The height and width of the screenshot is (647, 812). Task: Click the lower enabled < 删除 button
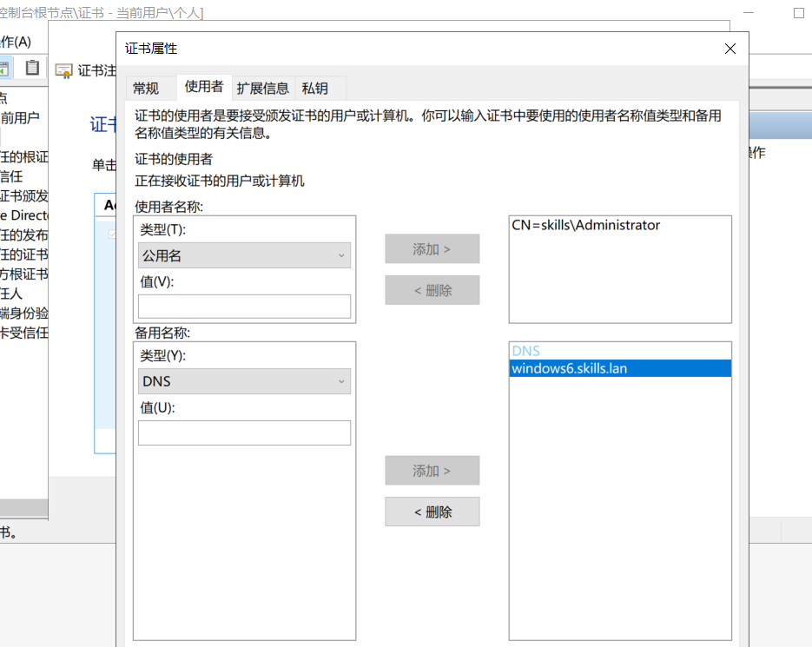click(432, 512)
